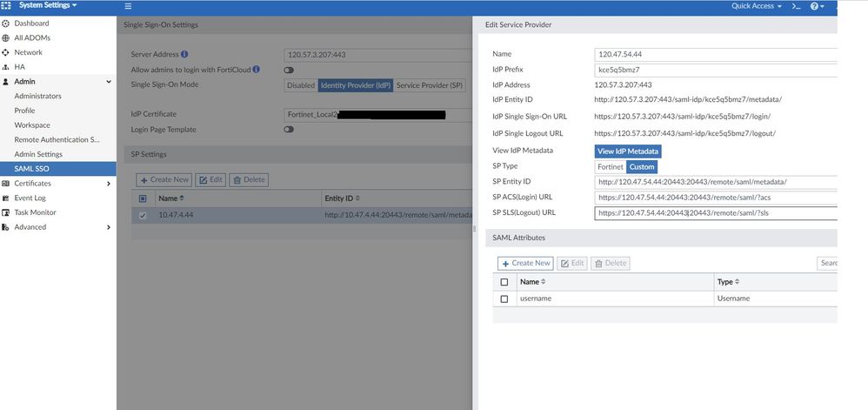Click Delete under SAML Attributes
Viewport: 868px width, 410px height.
(610, 263)
